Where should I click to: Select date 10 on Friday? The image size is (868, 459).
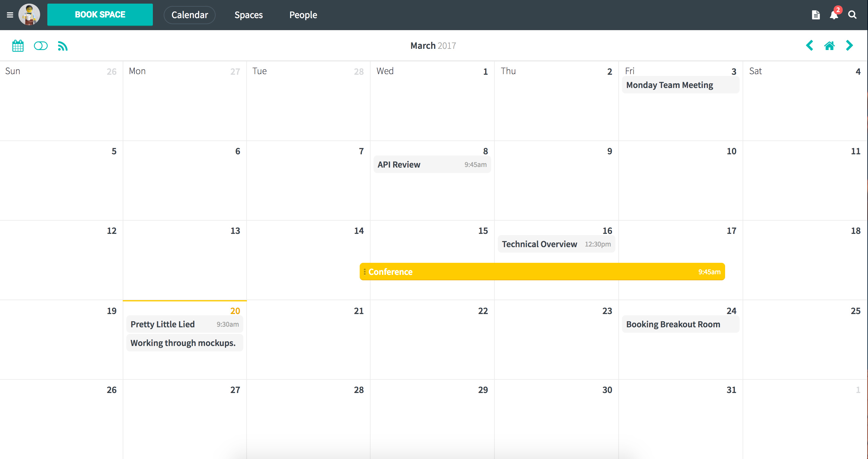(731, 151)
